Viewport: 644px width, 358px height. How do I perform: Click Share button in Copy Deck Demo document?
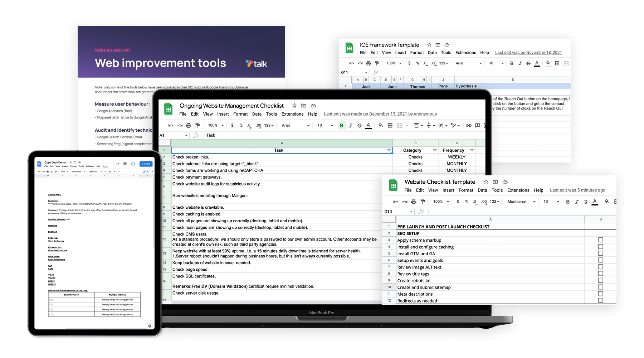coord(146,164)
